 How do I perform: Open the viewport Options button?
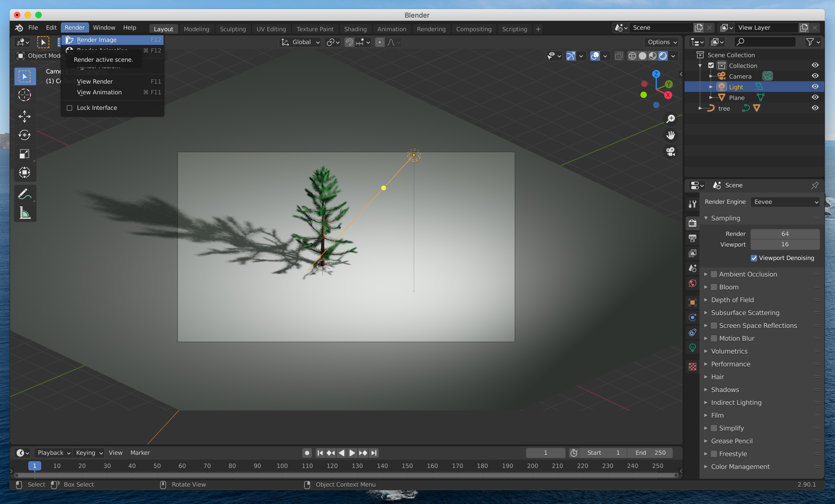662,42
